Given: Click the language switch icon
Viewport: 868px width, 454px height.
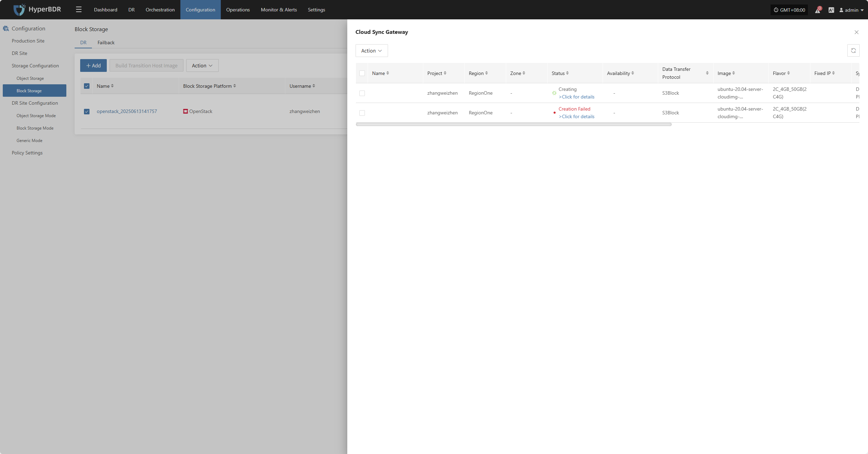Looking at the screenshot, I should coord(831,10).
